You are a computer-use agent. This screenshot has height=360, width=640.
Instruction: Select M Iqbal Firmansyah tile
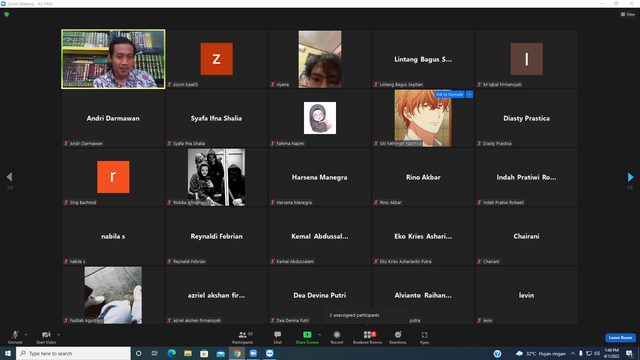[x=526, y=59]
